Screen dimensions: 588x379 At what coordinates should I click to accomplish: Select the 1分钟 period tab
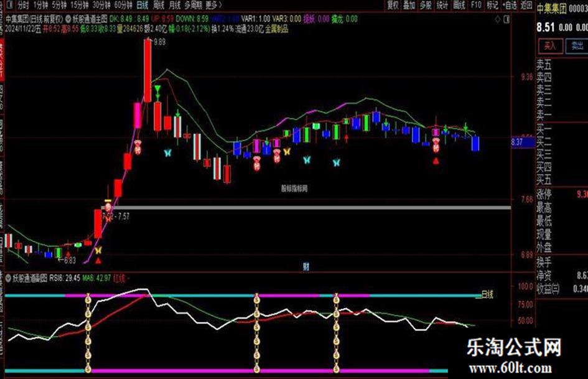[x=40, y=5]
